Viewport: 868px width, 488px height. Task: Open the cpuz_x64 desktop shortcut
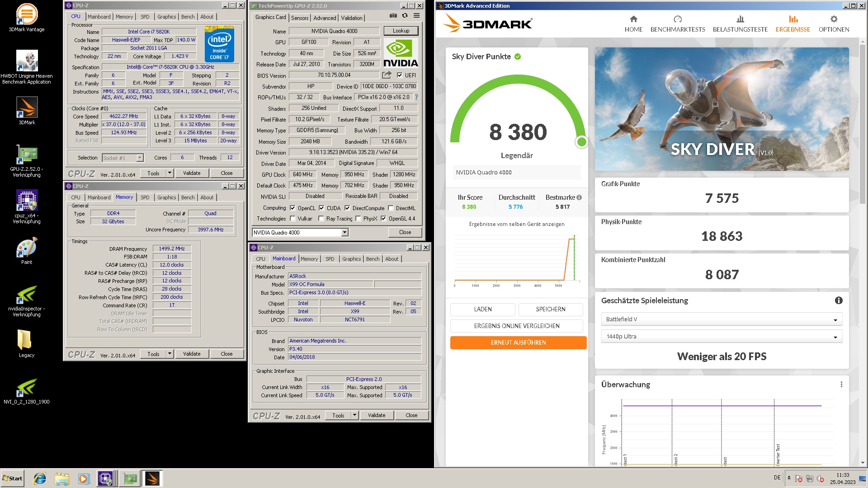click(27, 206)
